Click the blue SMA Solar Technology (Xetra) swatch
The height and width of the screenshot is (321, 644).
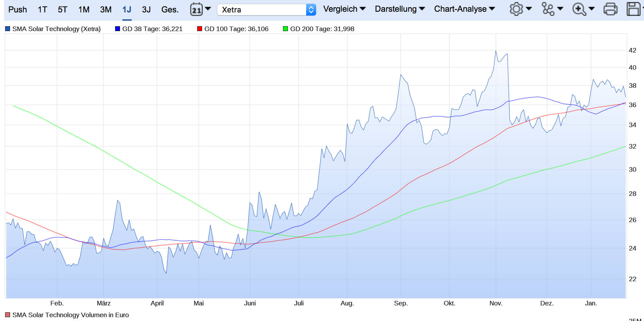tap(8, 29)
